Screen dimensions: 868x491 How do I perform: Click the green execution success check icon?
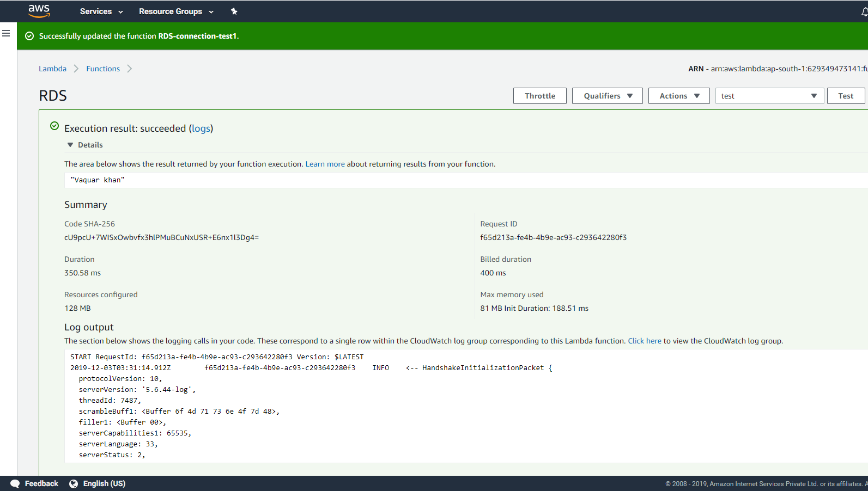[54, 126]
